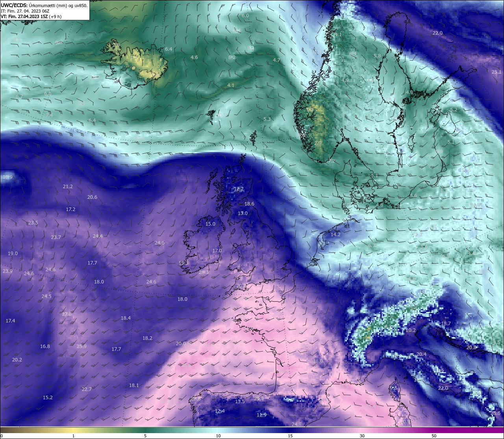The width and height of the screenshot is (504, 439).
Task: Click the value 24.5 on the map
Action: coord(46,296)
